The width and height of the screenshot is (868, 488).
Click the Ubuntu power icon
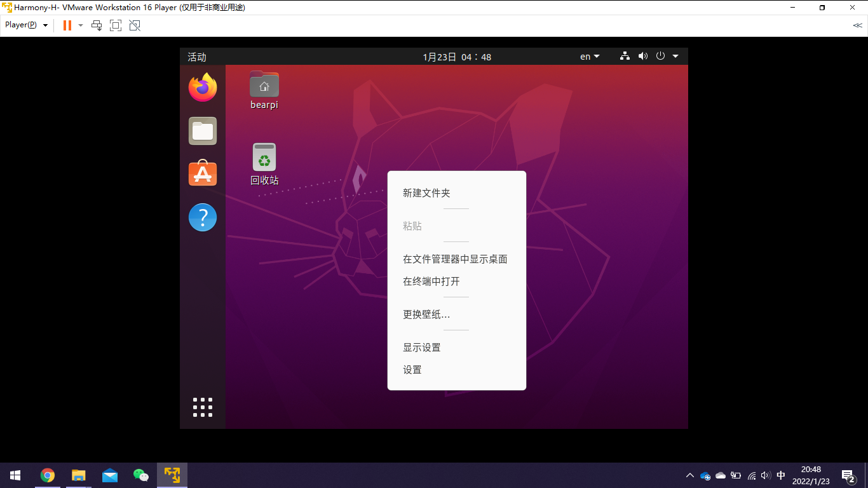pos(660,56)
